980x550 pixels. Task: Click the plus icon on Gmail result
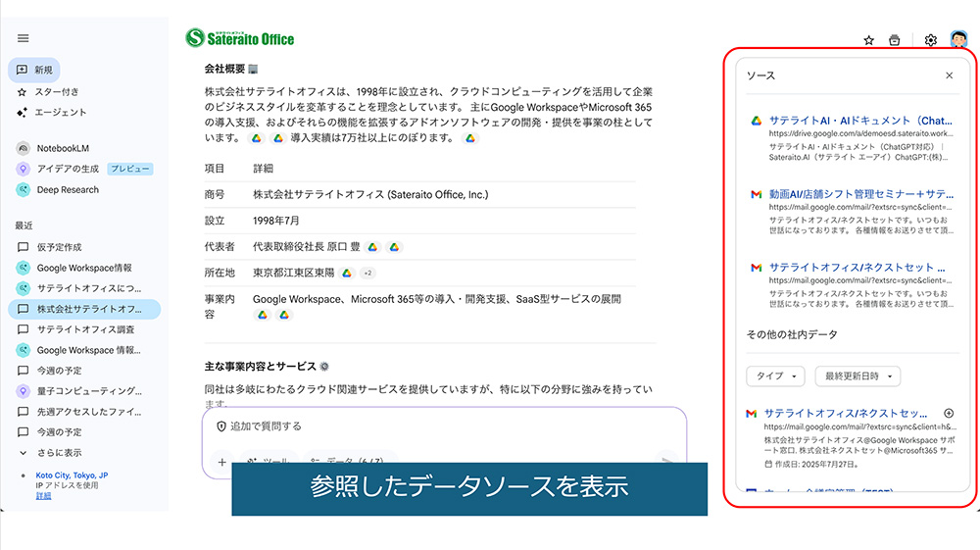point(948,414)
